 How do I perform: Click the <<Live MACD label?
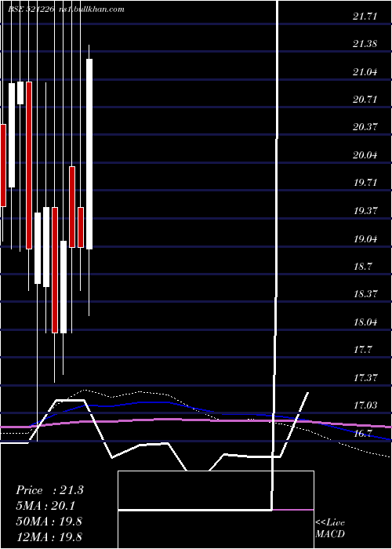point(330,529)
